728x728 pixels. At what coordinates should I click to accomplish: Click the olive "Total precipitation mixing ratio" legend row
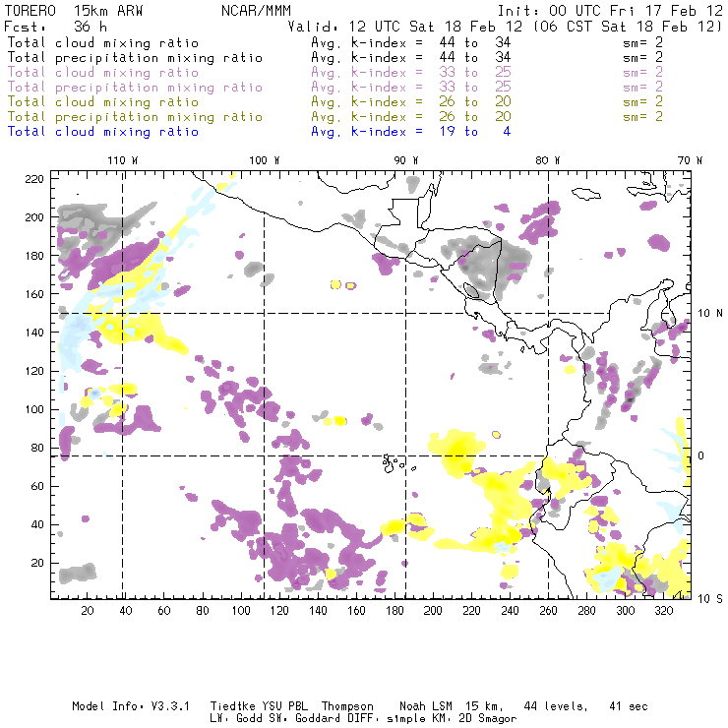[x=135, y=116]
